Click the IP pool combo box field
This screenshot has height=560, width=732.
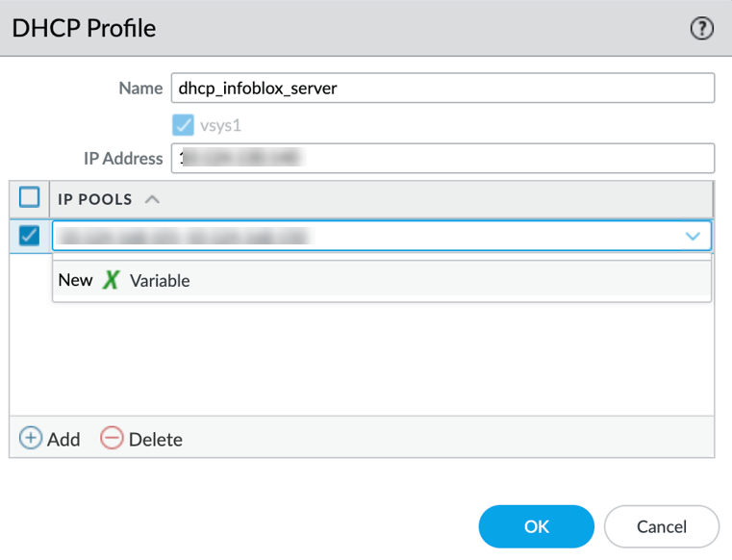point(366,236)
